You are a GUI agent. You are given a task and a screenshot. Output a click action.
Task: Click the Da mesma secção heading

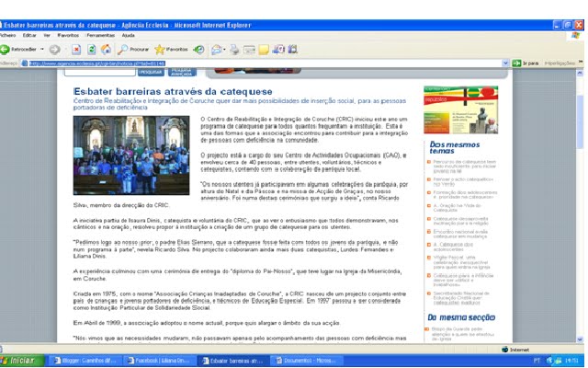pos(461,317)
